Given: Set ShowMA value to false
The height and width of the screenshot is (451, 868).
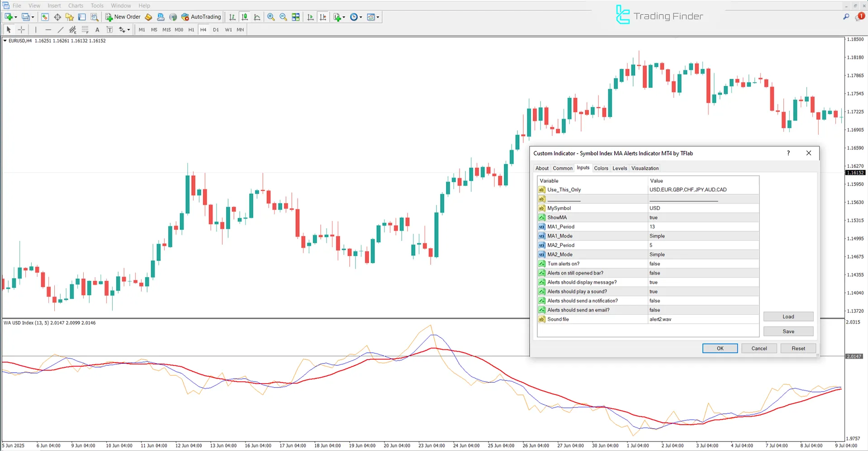Looking at the screenshot, I should (703, 217).
